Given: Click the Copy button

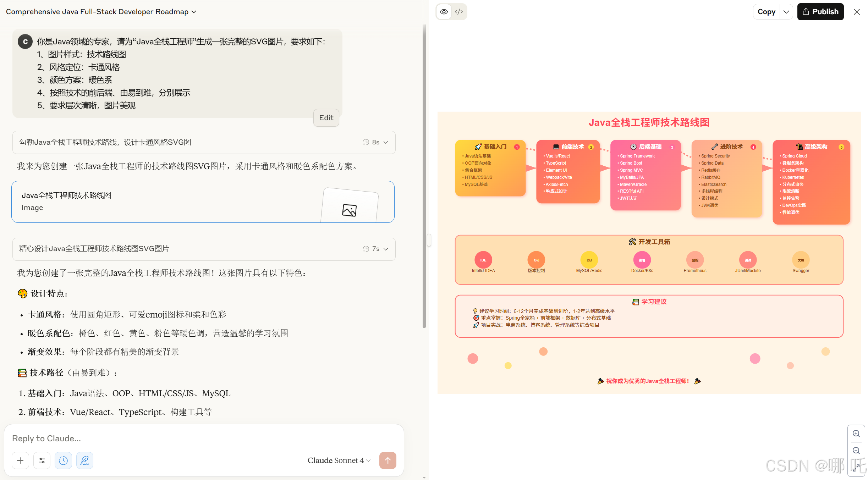Looking at the screenshot, I should [766, 12].
